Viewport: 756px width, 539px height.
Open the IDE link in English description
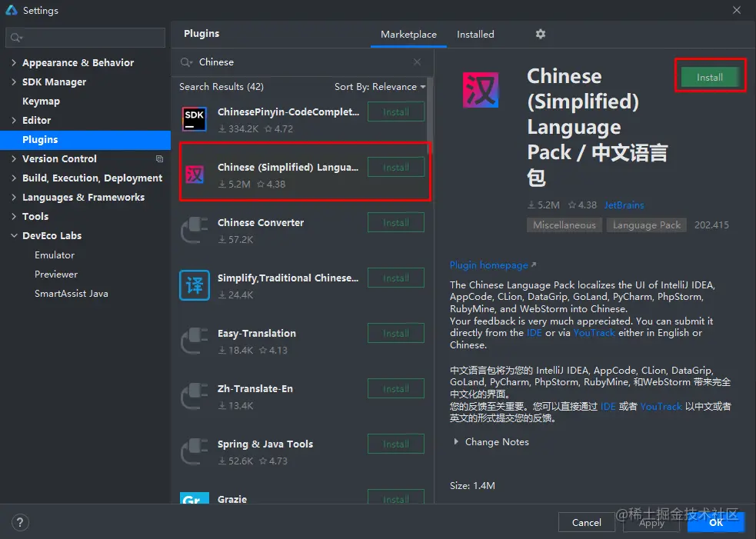click(x=534, y=333)
